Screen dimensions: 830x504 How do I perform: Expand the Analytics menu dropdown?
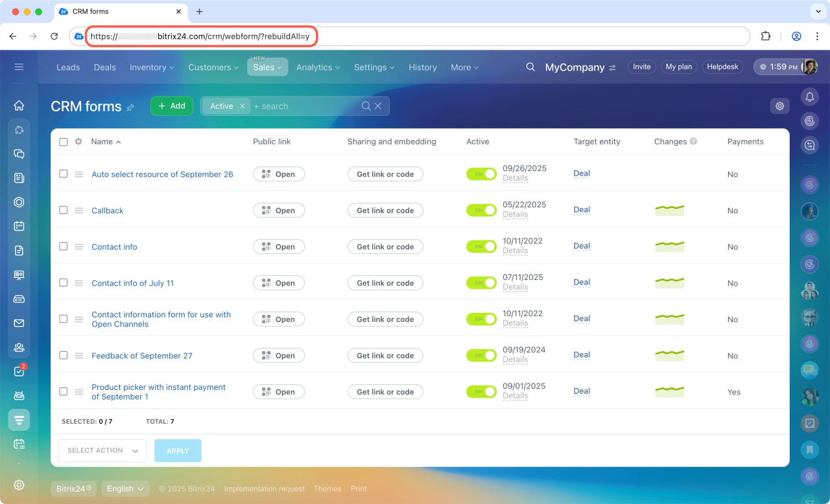pos(318,67)
